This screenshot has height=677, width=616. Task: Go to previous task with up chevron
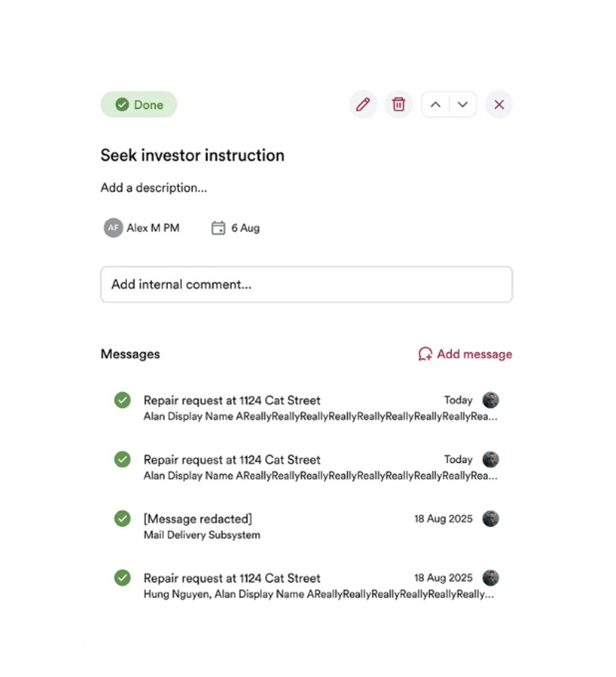[x=436, y=104]
